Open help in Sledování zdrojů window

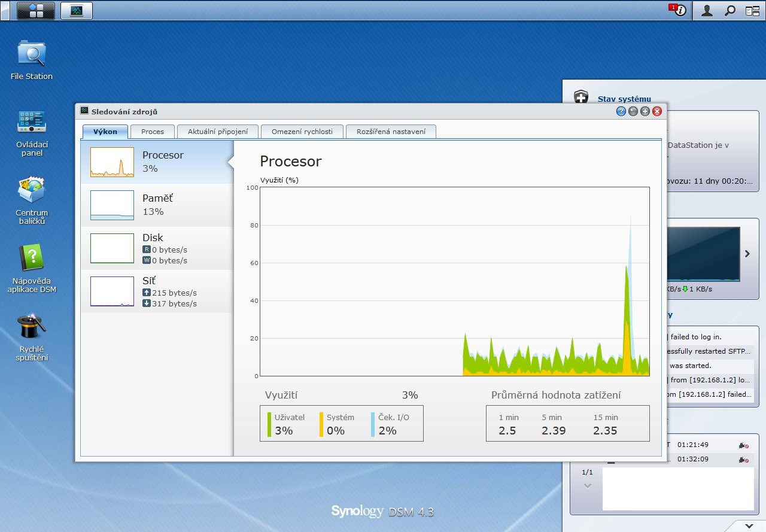tap(621, 111)
